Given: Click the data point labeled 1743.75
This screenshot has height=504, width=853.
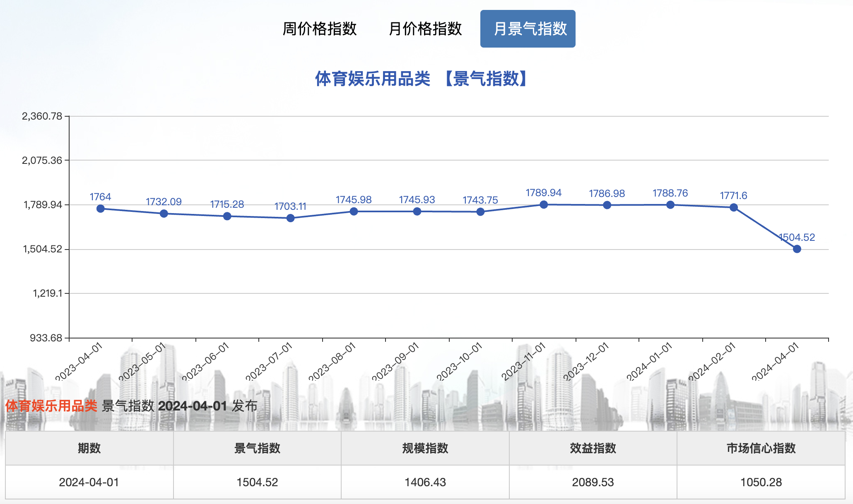Looking at the screenshot, I should pos(480,212).
